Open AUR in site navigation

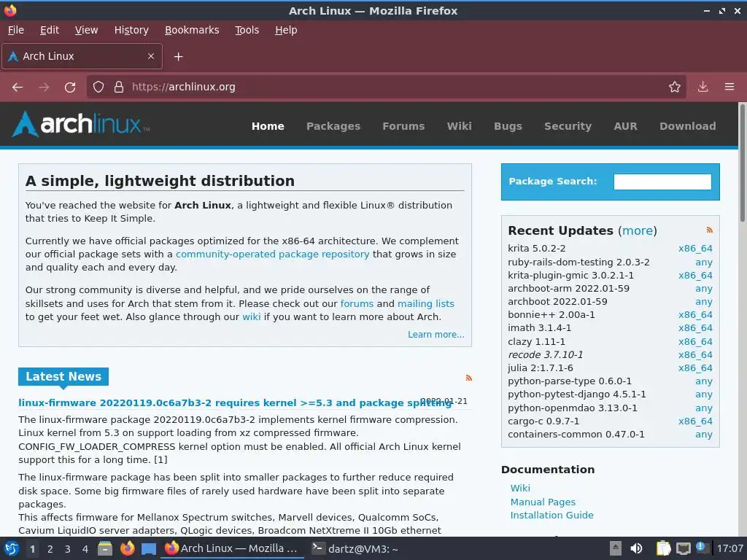(x=625, y=126)
